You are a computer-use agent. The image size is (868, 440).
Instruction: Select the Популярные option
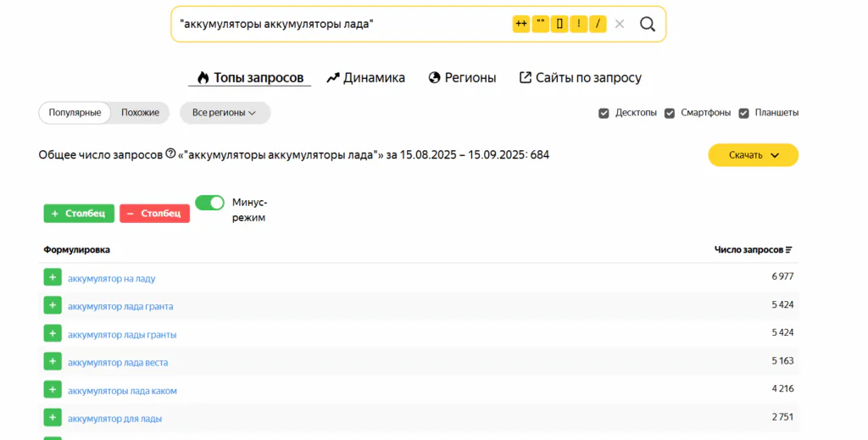(x=75, y=113)
